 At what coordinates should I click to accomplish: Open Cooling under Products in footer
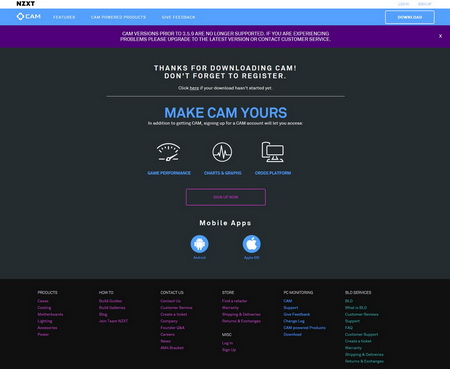click(x=44, y=308)
